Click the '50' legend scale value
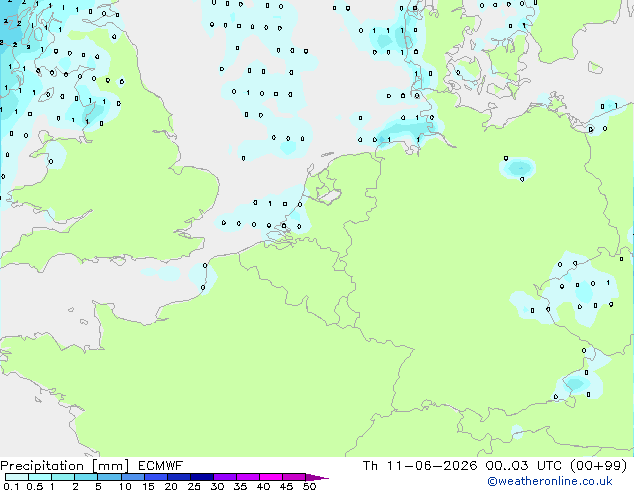634x490 pixels. click(309, 486)
